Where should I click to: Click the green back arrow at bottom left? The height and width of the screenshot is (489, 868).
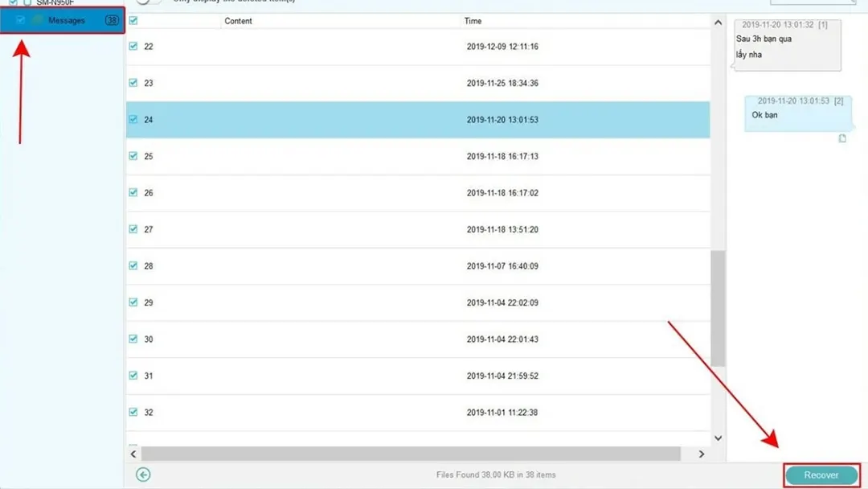pos(142,475)
